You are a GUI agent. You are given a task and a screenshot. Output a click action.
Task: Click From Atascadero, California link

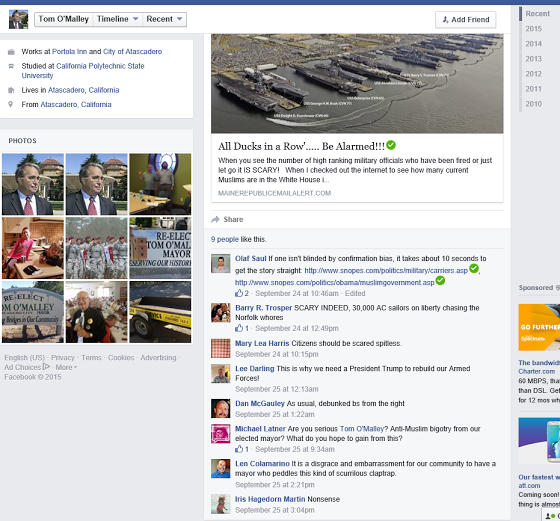(76, 104)
